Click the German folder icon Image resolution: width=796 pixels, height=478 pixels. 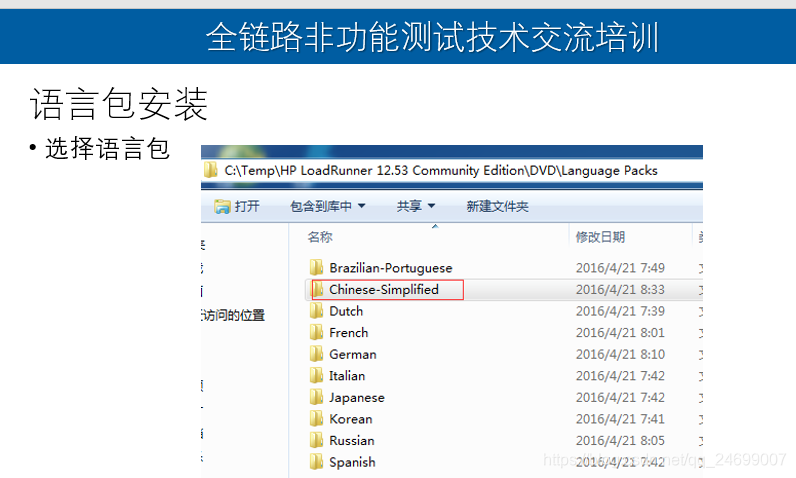[316, 354]
